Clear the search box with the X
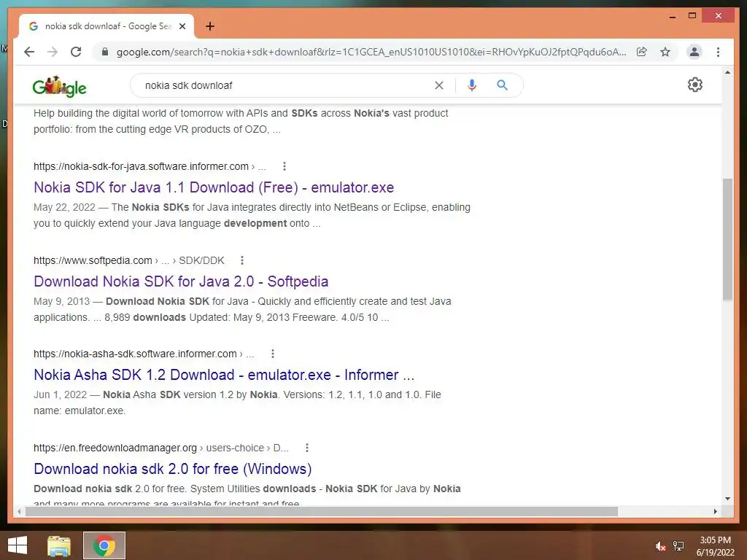 pyautogui.click(x=438, y=85)
